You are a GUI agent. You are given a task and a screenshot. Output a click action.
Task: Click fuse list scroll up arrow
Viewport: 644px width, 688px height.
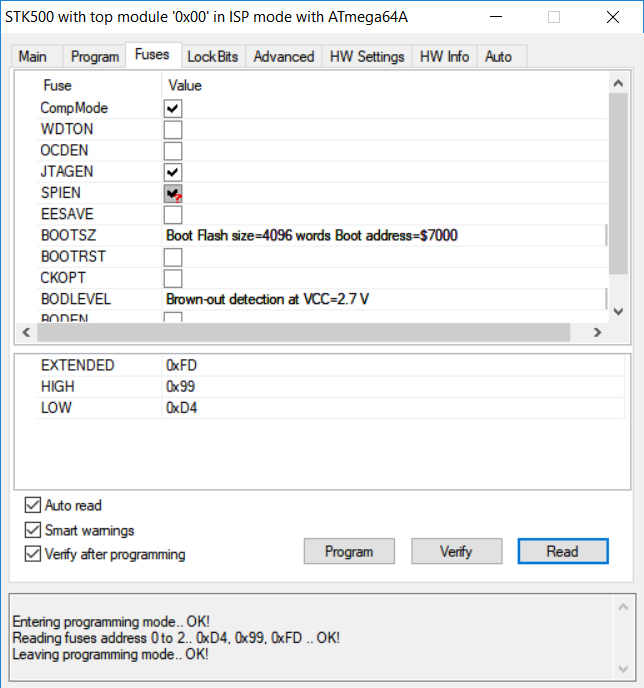click(619, 83)
